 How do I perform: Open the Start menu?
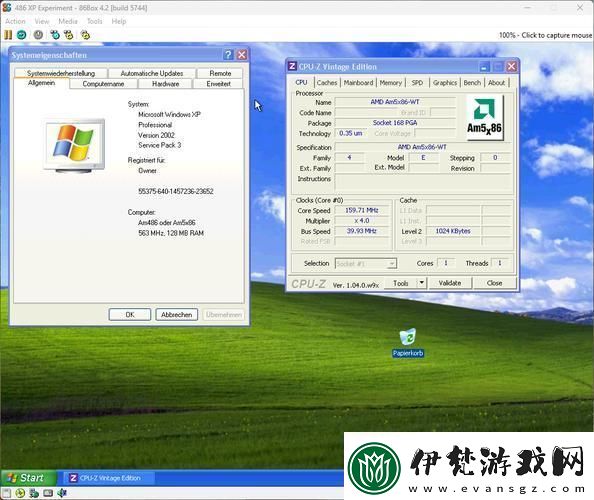pyautogui.click(x=28, y=478)
